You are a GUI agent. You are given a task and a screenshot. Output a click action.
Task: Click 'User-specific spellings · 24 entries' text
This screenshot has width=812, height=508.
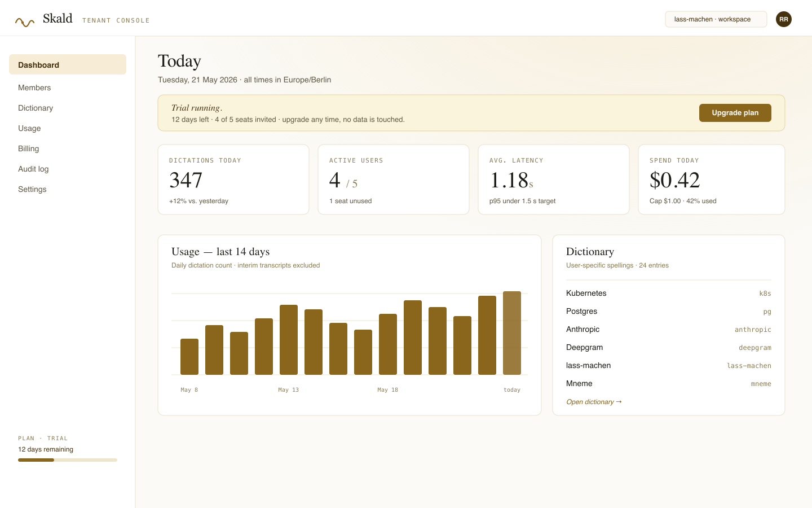pos(617,265)
